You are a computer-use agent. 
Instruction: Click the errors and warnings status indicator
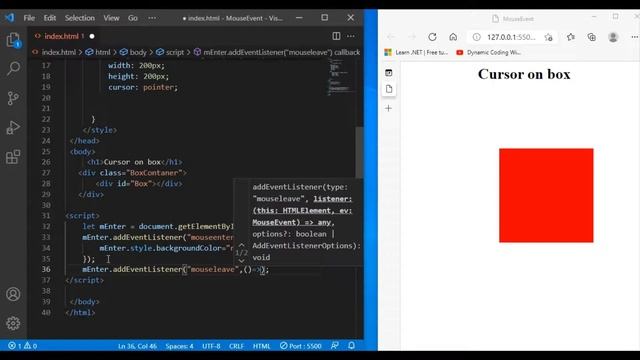[22, 346]
